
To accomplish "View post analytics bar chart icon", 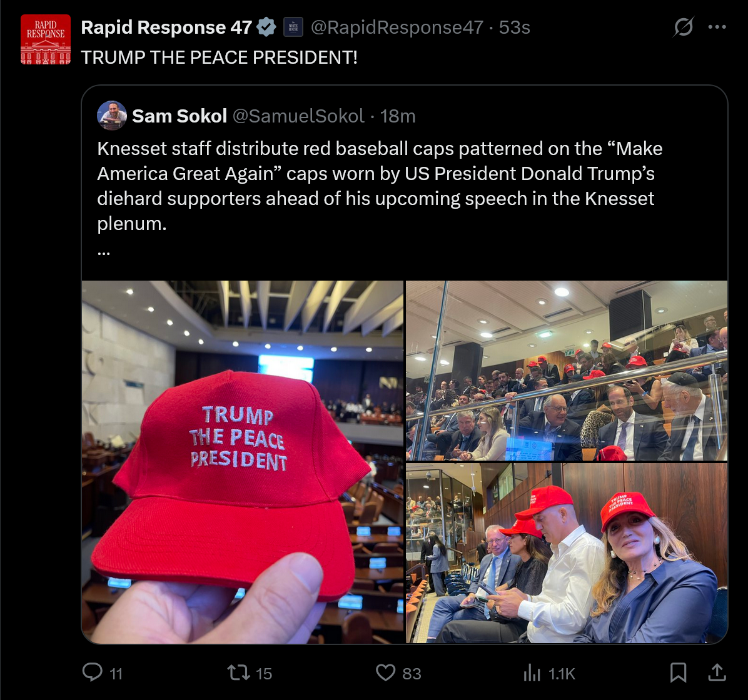I will click(x=532, y=673).
